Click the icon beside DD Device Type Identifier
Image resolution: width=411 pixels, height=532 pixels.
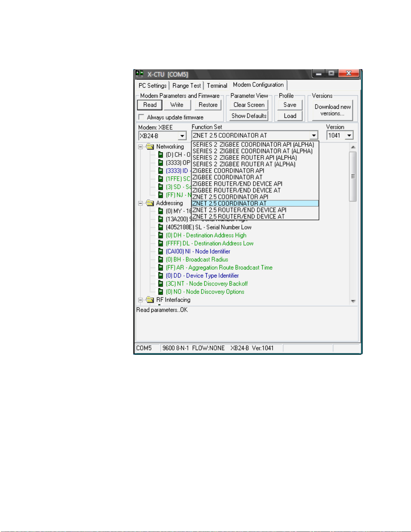(161, 276)
